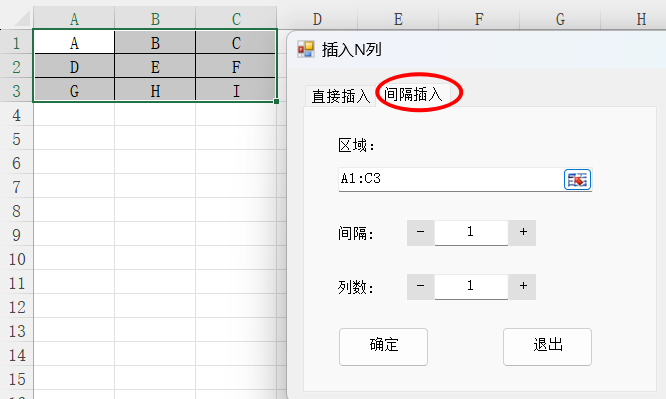Screen dimensions: 666x399
Task: Decrease the 间隔 value with minus button
Action: 420,232
